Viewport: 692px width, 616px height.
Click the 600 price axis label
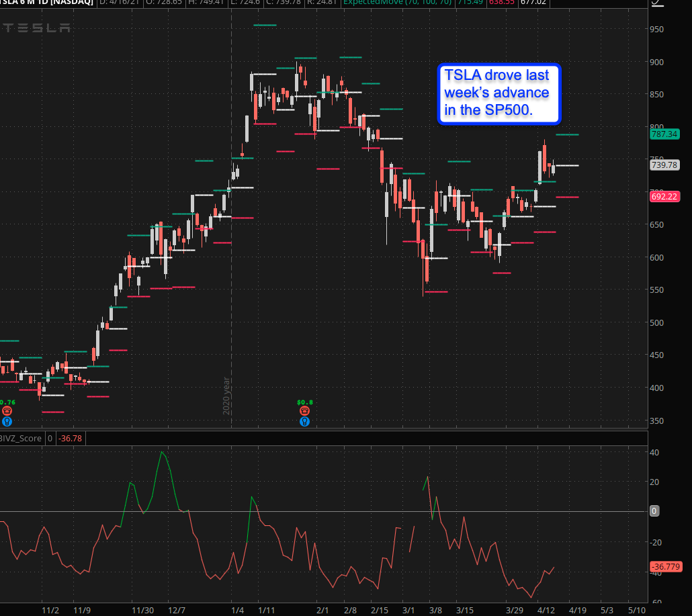[x=656, y=257]
